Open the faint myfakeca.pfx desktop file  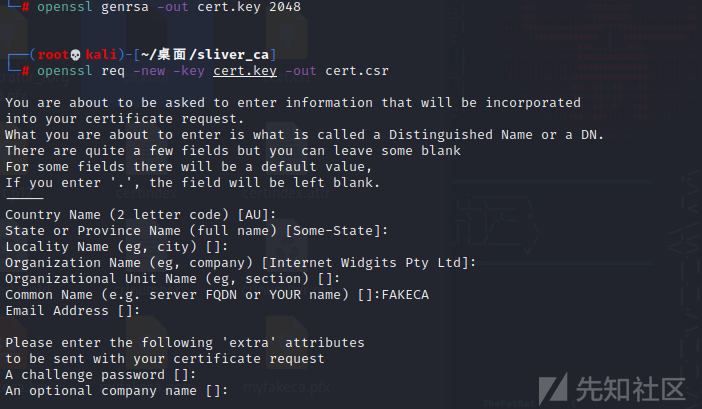[287, 387]
